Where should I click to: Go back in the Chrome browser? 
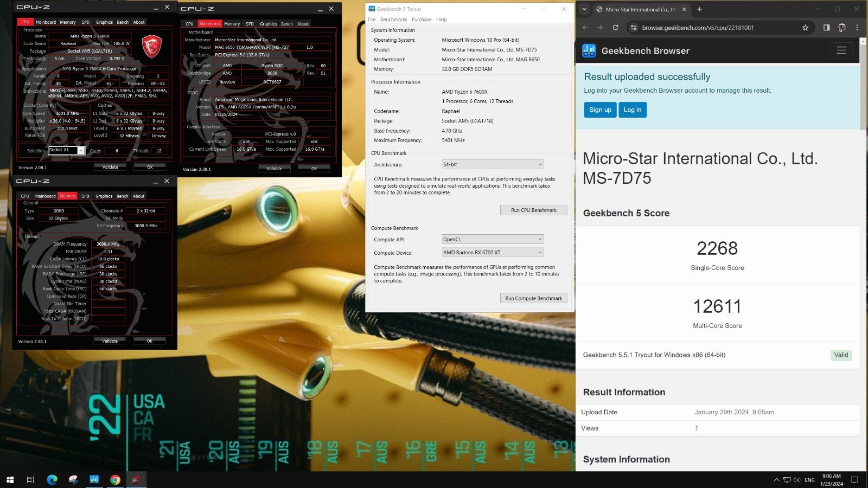pyautogui.click(x=585, y=28)
